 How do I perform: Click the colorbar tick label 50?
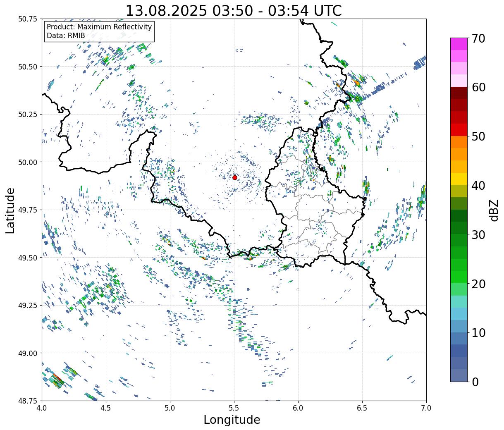click(x=478, y=136)
